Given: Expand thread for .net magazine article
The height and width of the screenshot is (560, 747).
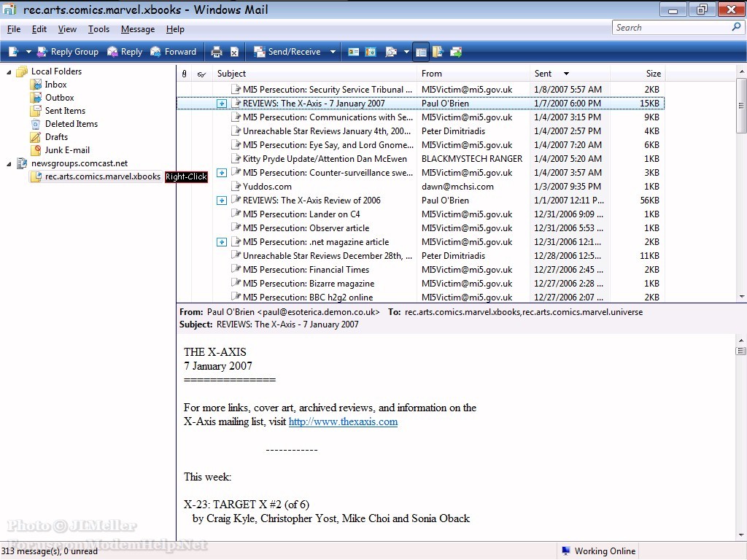Looking at the screenshot, I should pos(222,242).
